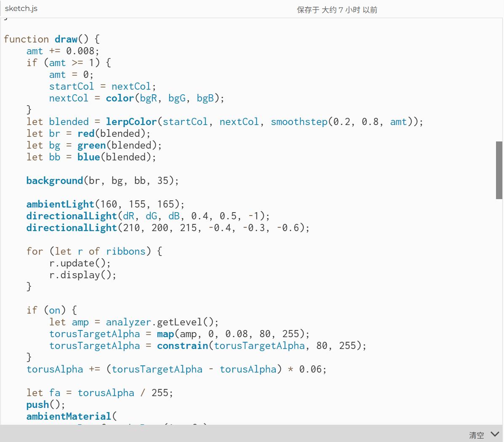
Task: Select the lerpColor function call
Action: coord(131,121)
